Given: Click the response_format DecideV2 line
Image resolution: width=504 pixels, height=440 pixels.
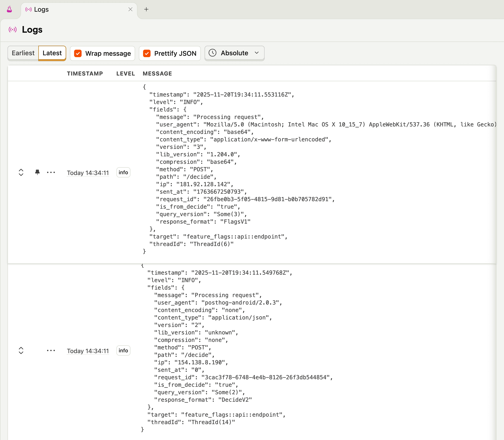Looking at the screenshot, I should [203, 400].
